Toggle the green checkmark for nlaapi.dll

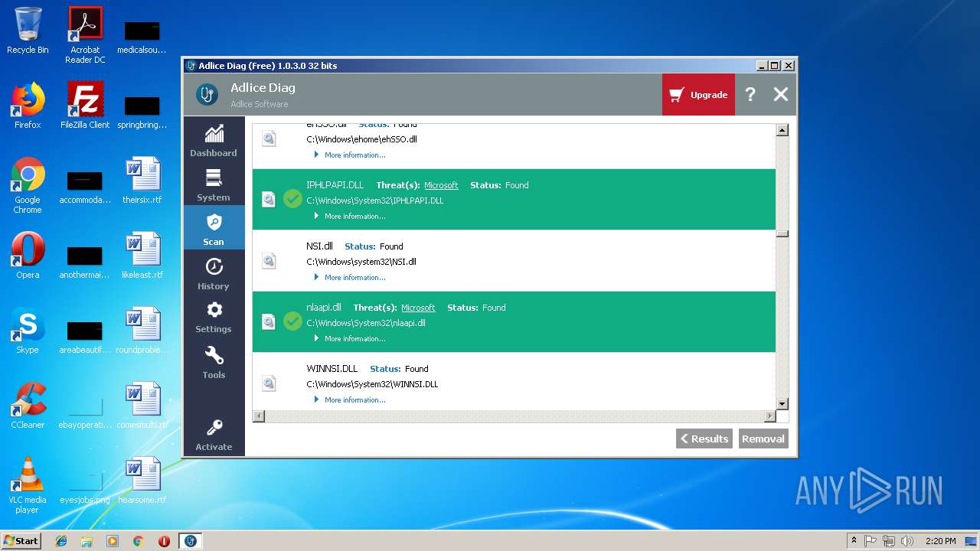[292, 321]
